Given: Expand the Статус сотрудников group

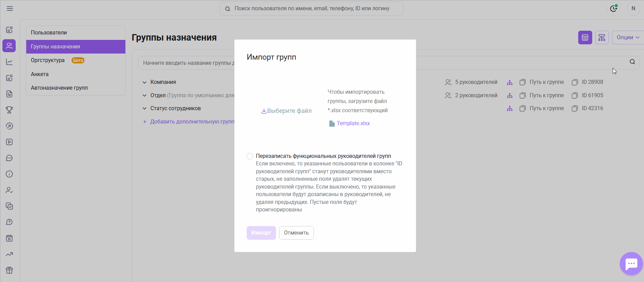Looking at the screenshot, I should 144,108.
